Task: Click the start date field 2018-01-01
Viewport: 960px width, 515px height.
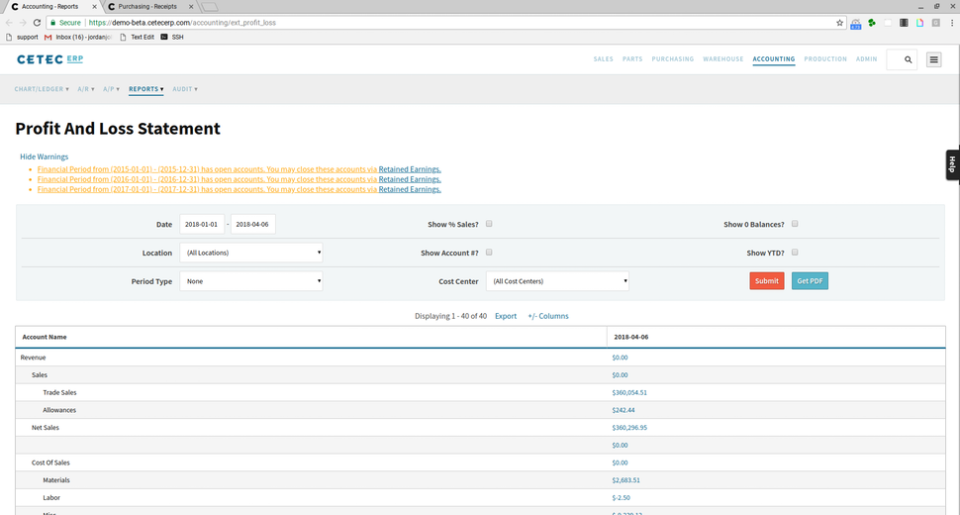Action: click(202, 224)
